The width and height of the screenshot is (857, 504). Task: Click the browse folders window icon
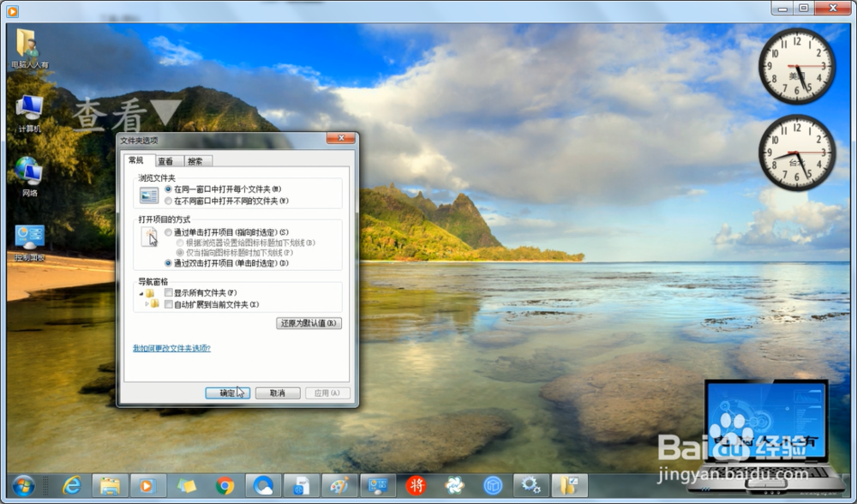(x=148, y=195)
